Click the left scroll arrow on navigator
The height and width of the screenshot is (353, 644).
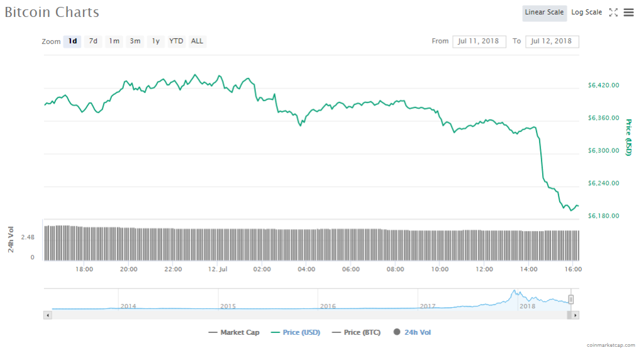47,314
